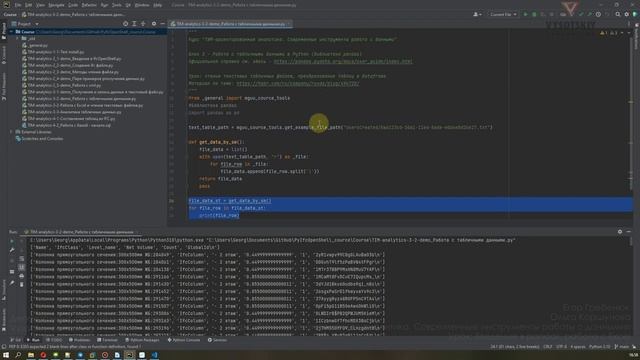Click the Windows Start button
Screen dimensions: 640x360
(x=6, y=355)
